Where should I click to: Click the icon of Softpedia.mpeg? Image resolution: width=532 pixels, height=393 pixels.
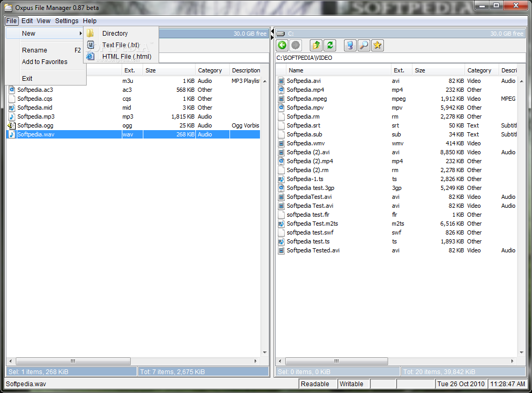tap(281, 99)
